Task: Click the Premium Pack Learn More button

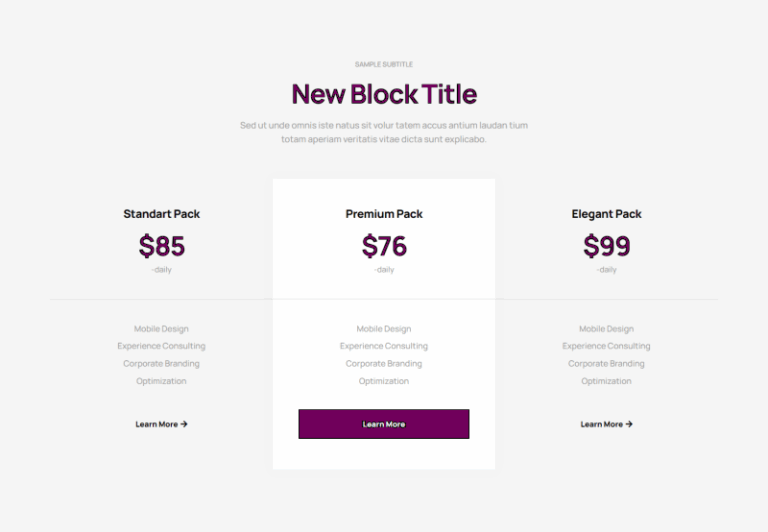Action: coord(384,424)
